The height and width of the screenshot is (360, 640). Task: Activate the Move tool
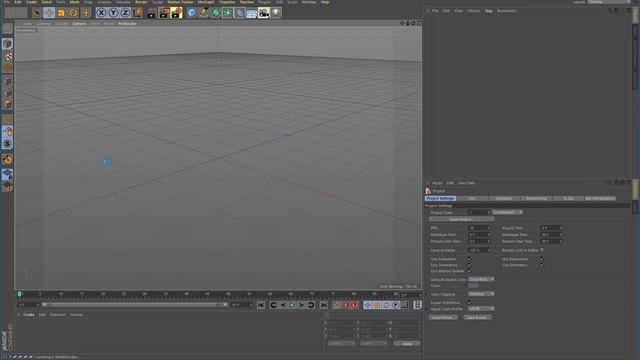[x=49, y=13]
